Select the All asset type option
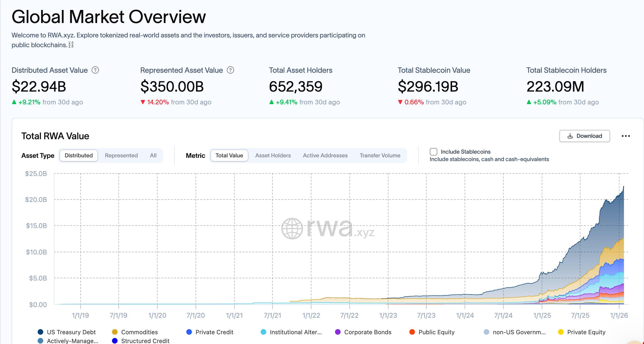The height and width of the screenshot is (344, 644). tap(153, 155)
